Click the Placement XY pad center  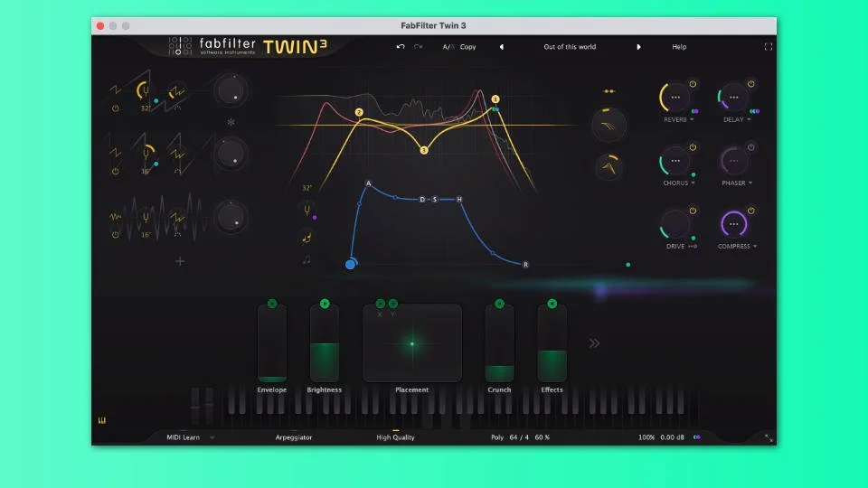tap(412, 343)
